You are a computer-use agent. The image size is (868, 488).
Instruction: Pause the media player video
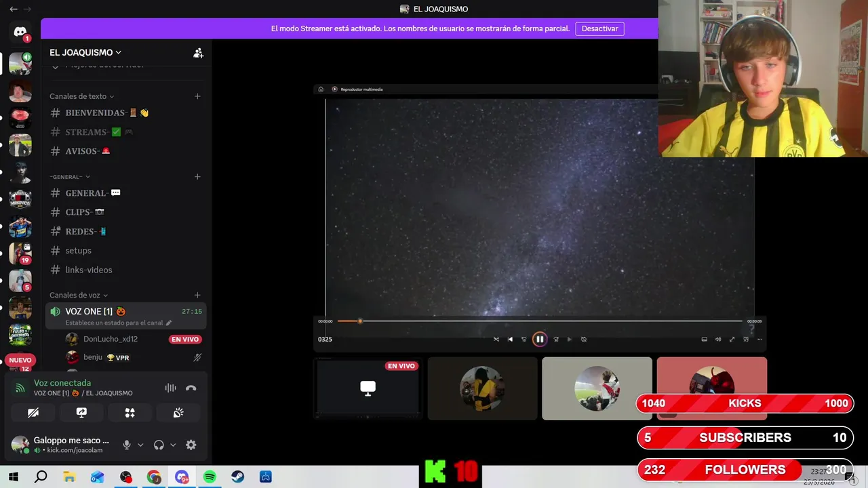(540, 340)
